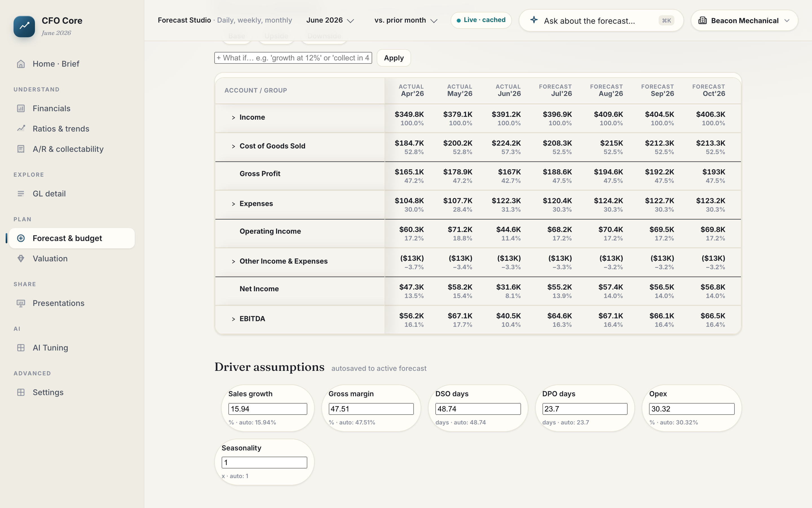The image size is (812, 508).
Task: Go to Financials section
Action: (x=72, y=109)
